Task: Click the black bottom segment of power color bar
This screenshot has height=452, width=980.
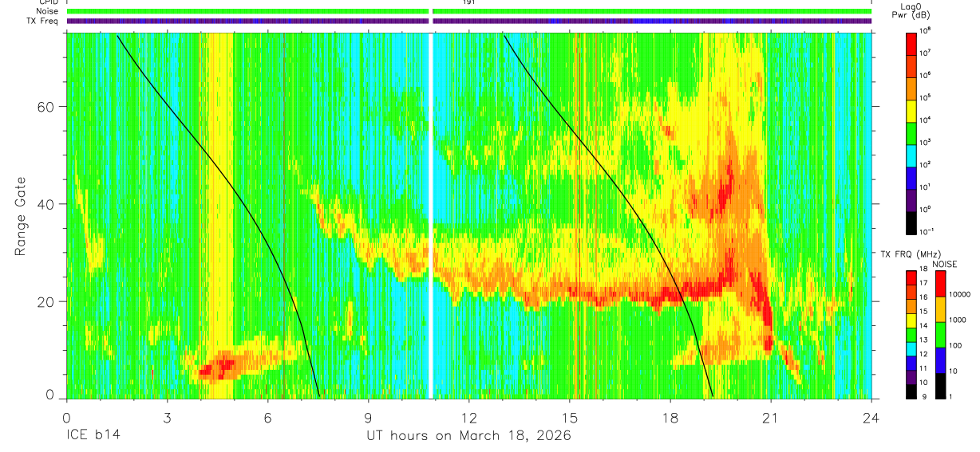Action: pos(911,222)
